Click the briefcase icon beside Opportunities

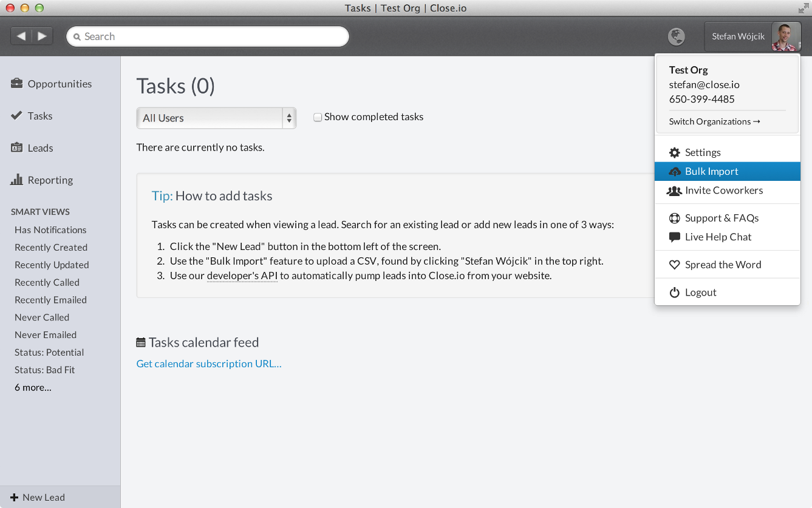[x=17, y=83]
